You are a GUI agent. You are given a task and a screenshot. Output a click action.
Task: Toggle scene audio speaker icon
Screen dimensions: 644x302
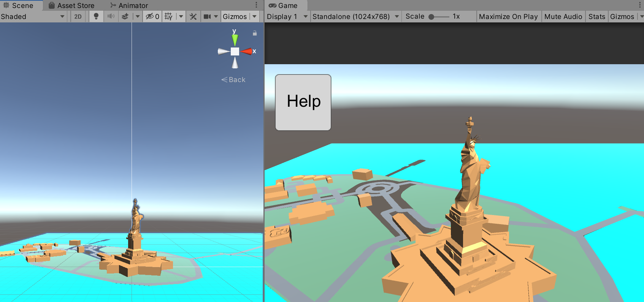click(111, 16)
